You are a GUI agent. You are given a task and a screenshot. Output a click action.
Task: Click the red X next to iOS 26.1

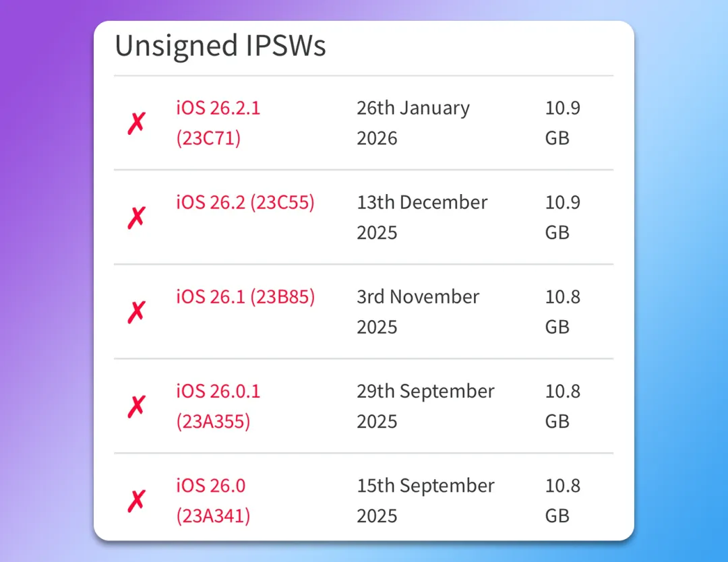tap(136, 311)
